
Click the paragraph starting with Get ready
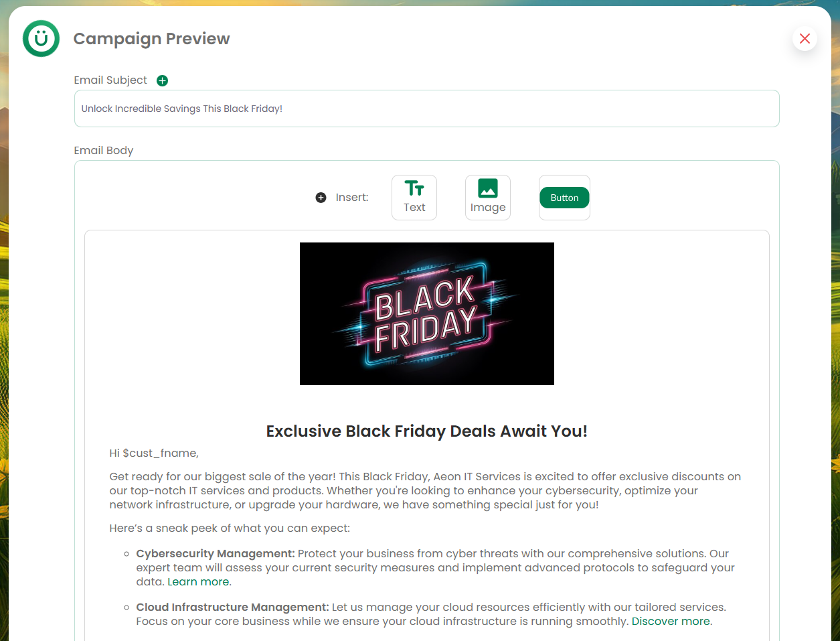[x=425, y=491]
